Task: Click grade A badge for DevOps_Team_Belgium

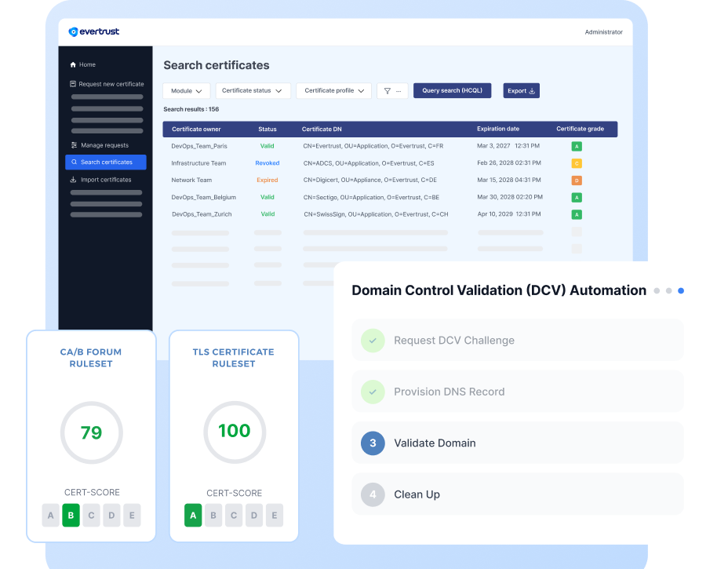Action: (x=577, y=198)
